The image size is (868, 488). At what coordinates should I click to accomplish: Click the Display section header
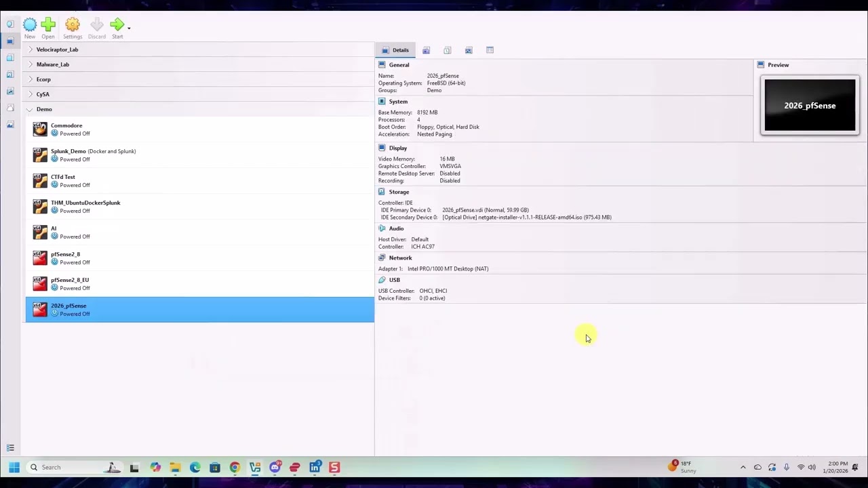tap(398, 148)
